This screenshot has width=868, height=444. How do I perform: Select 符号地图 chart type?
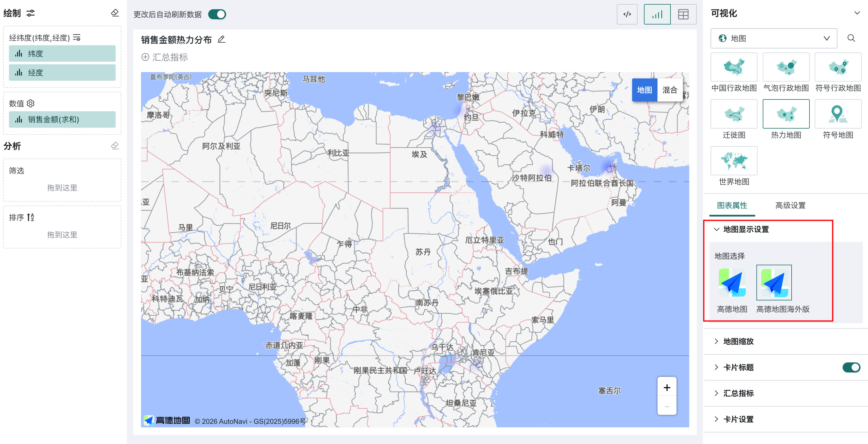(838, 114)
